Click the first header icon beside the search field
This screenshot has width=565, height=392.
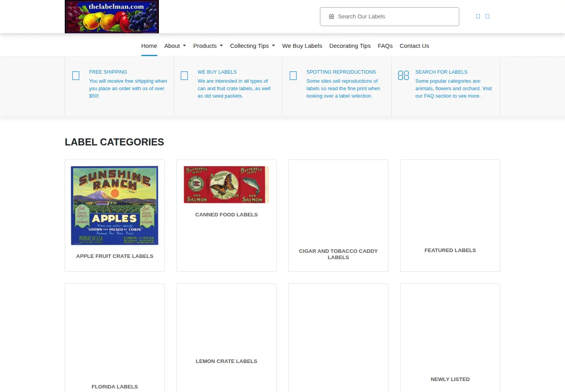pyautogui.click(x=478, y=16)
